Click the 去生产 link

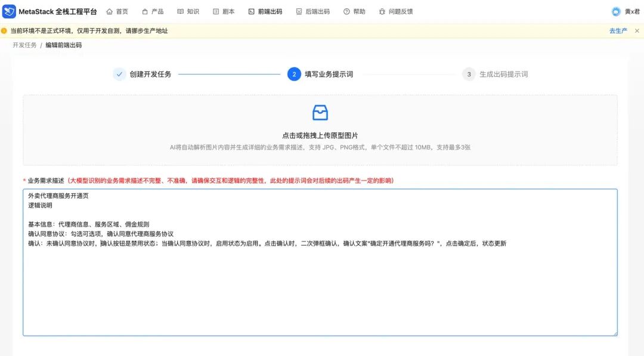(617, 30)
